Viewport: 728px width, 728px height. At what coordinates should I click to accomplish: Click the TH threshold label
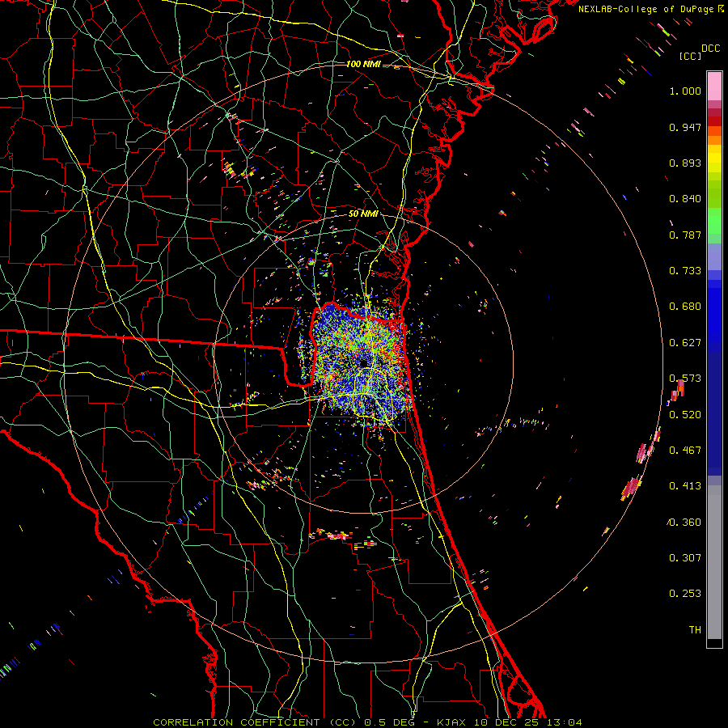(695, 630)
